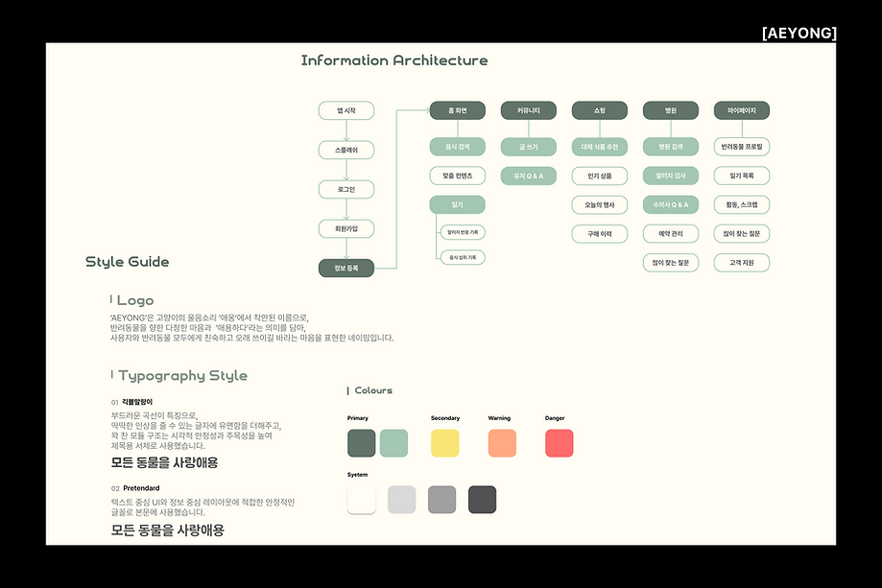Select the 쇼핑 header node
Image resolution: width=882 pixels, height=588 pixels.
tap(600, 110)
